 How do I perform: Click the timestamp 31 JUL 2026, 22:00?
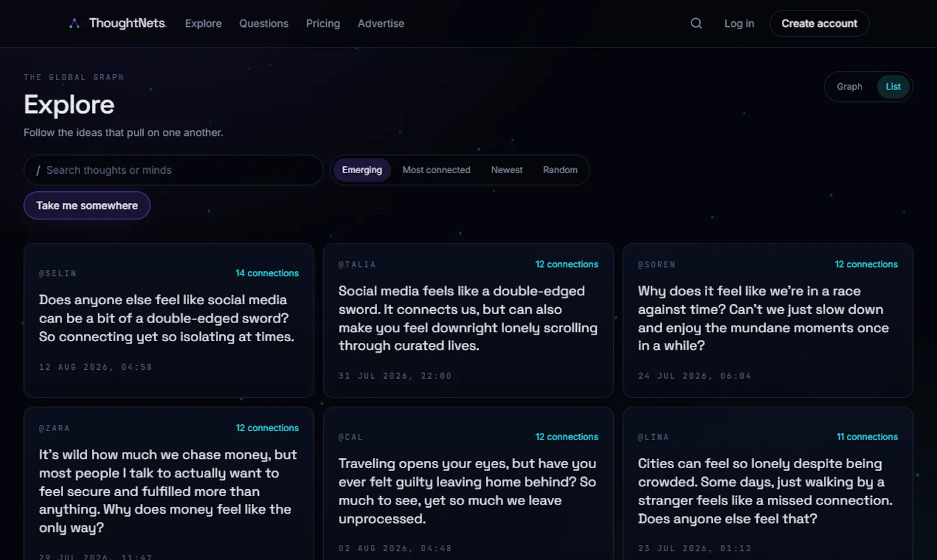[395, 376]
